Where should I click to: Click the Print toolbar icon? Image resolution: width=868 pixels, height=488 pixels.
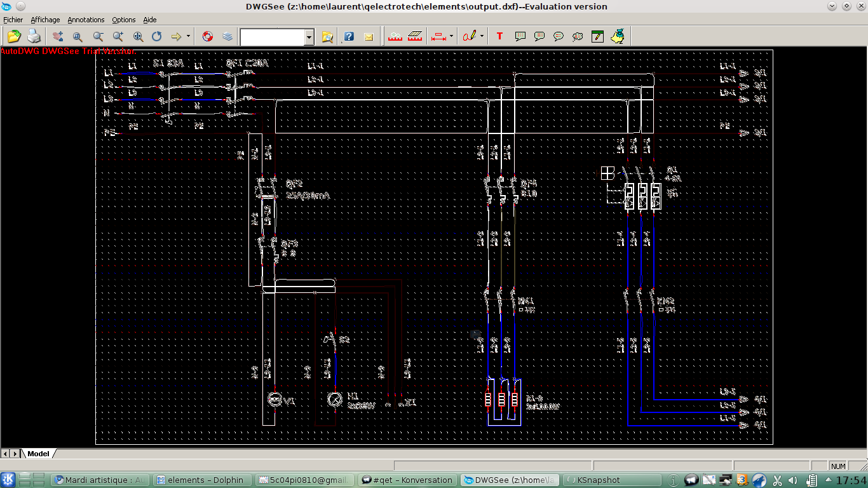tap(33, 36)
